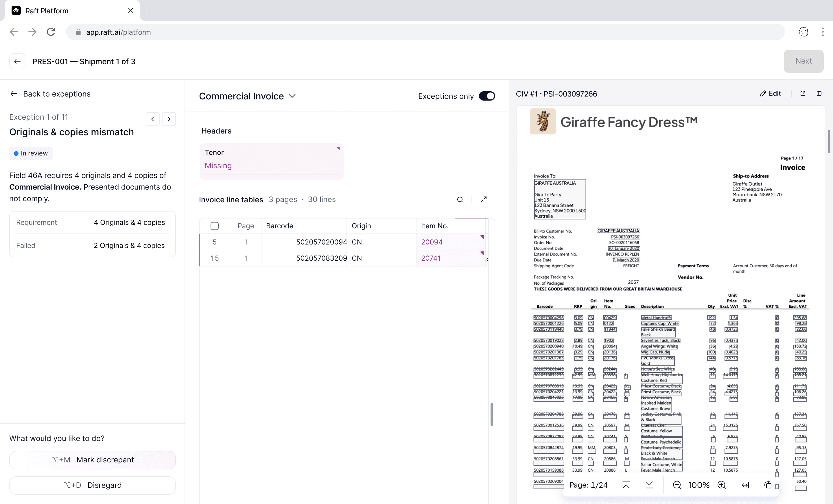
Task: Select line row number 5
Action: (x=214, y=242)
